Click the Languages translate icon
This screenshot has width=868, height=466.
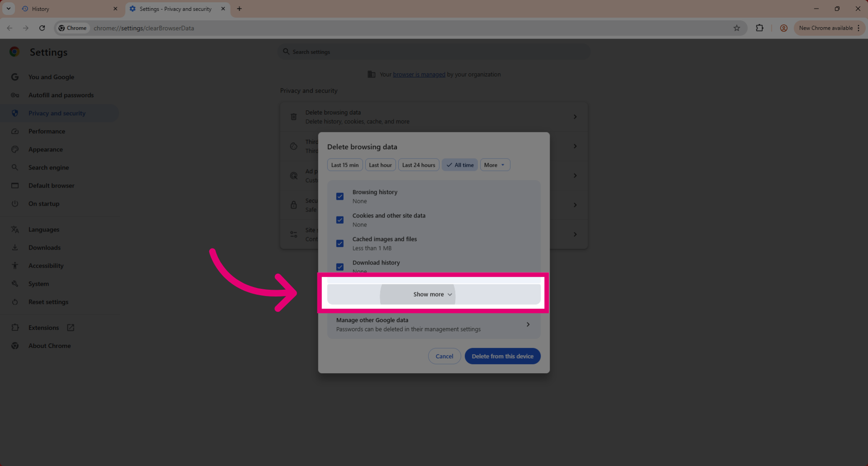coord(15,230)
